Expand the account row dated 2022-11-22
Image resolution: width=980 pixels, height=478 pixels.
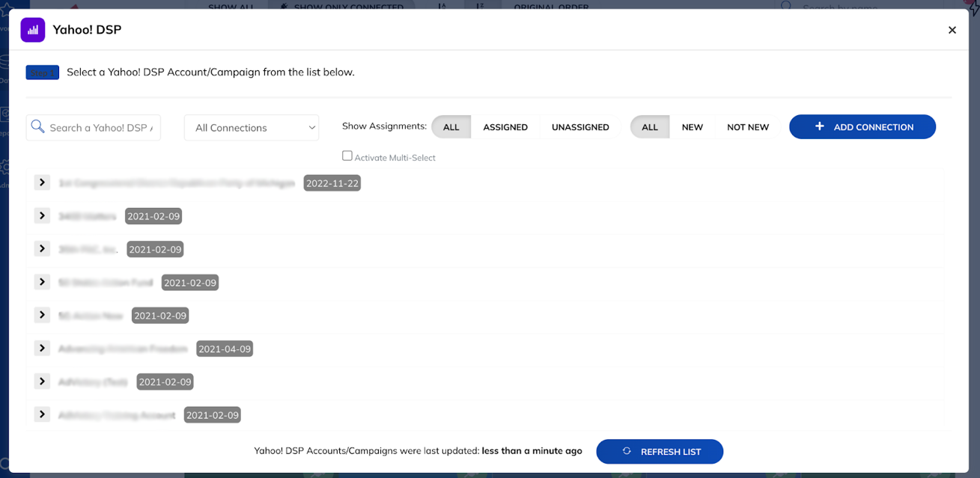pyautogui.click(x=42, y=183)
